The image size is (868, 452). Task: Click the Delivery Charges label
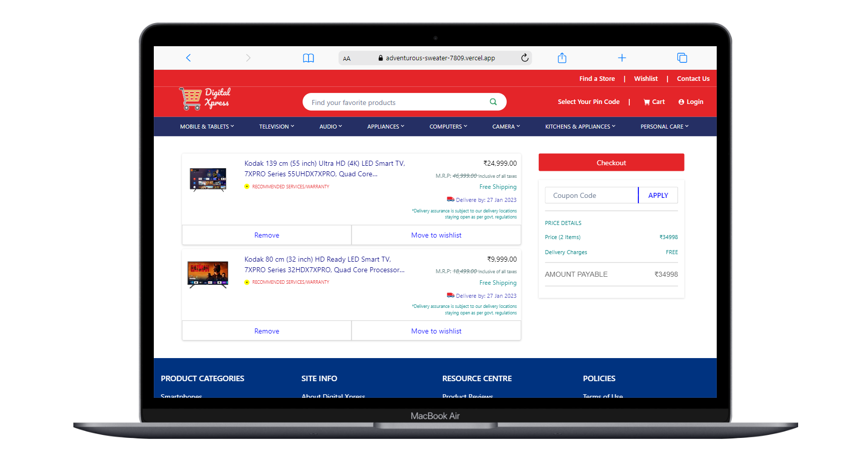pyautogui.click(x=566, y=252)
